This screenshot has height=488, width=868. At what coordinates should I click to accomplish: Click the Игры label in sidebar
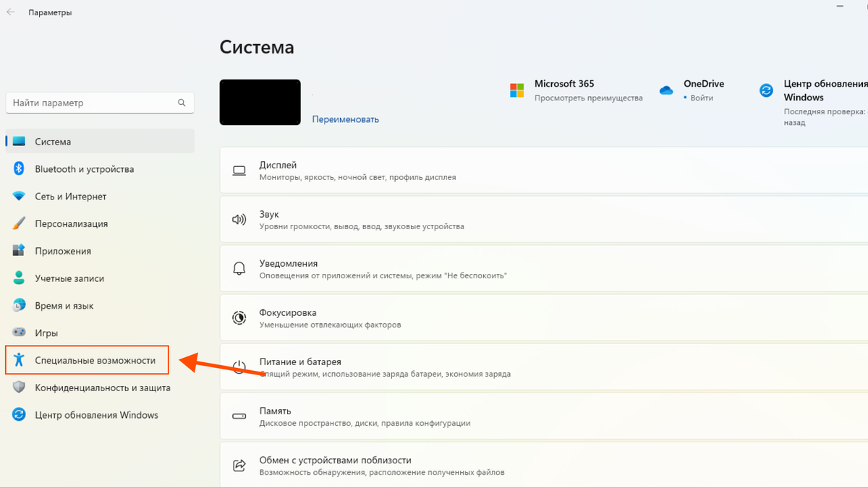pos(46,333)
